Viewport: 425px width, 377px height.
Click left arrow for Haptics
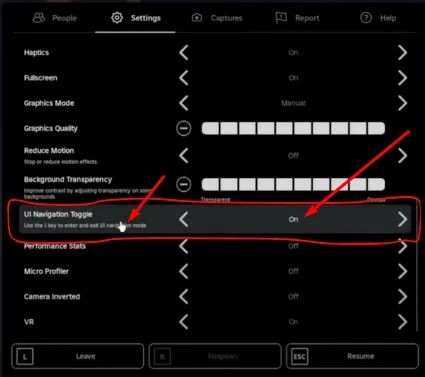pos(184,53)
